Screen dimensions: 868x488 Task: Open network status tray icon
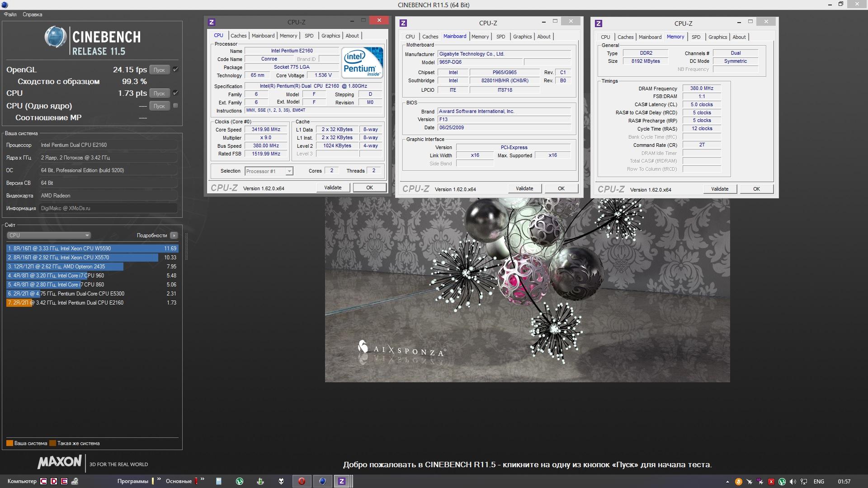(804, 482)
